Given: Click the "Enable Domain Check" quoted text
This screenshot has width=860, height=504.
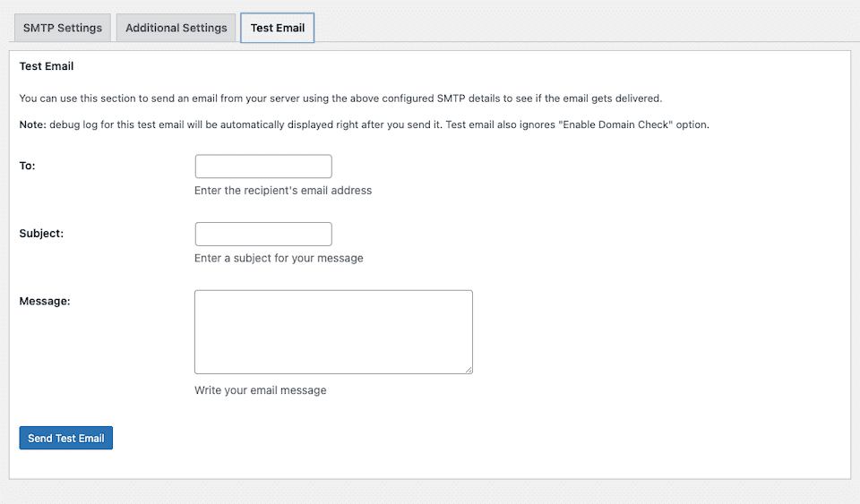Looking at the screenshot, I should [x=615, y=124].
